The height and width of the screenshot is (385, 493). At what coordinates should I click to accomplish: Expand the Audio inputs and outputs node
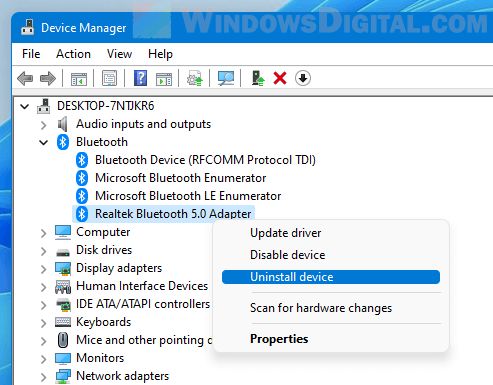point(44,125)
